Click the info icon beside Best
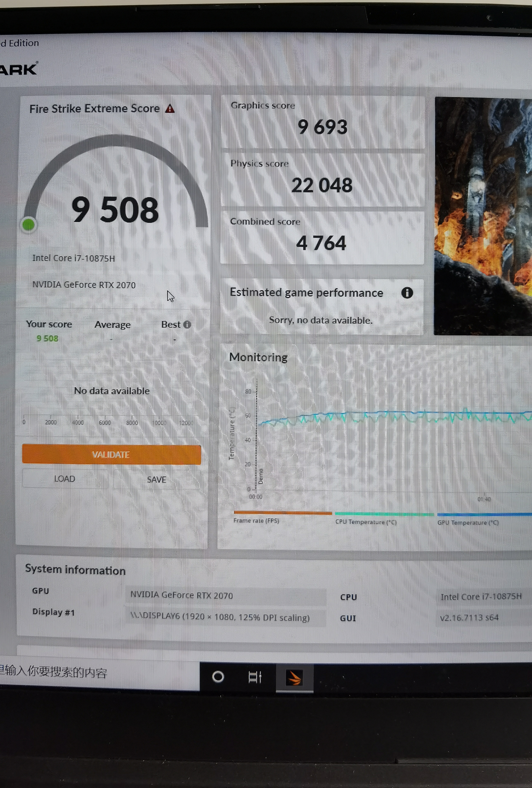Viewport: 532px width, 788px height. 187,324
